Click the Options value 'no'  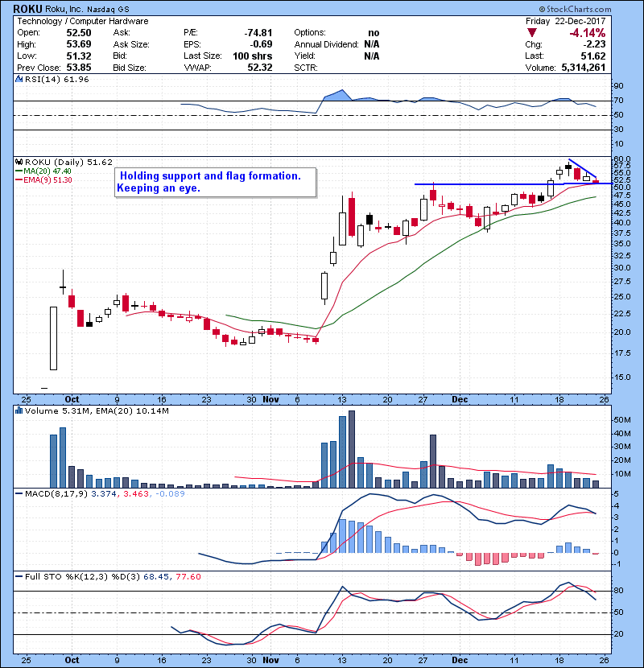(374, 33)
